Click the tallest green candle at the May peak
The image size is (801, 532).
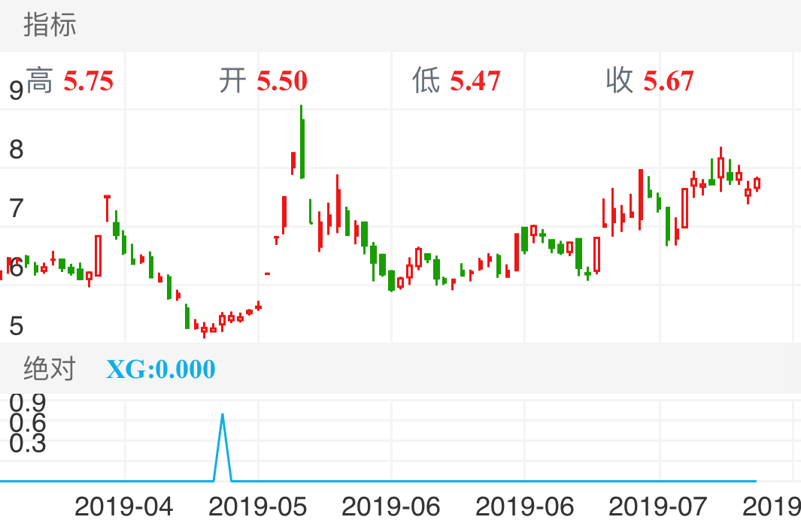(x=302, y=142)
